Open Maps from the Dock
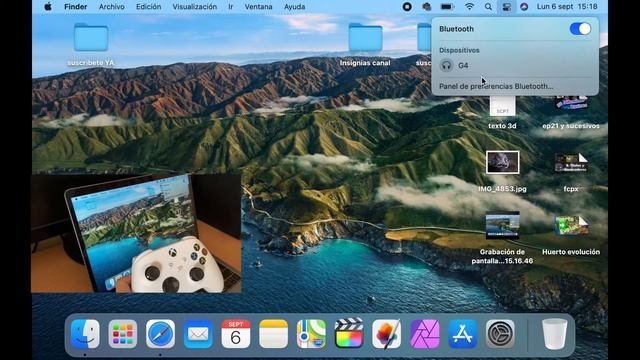Screen dimensions: 640x360 (311, 334)
